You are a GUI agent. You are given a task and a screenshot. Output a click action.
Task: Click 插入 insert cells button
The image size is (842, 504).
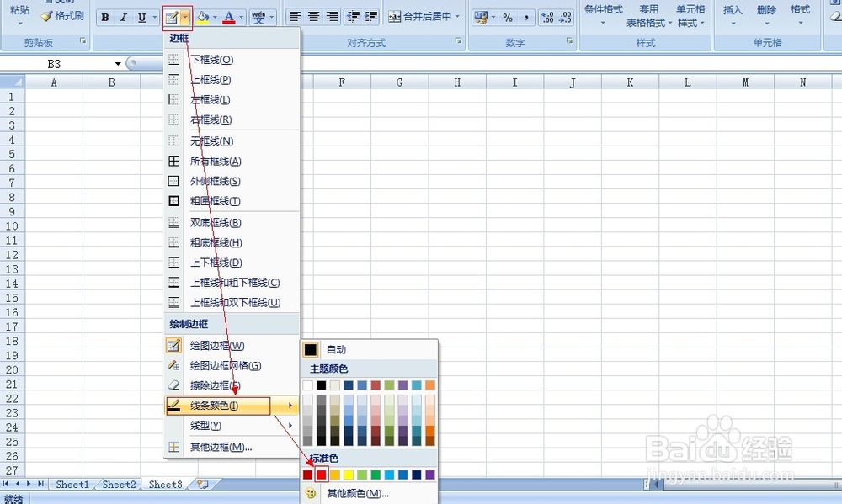(733, 15)
